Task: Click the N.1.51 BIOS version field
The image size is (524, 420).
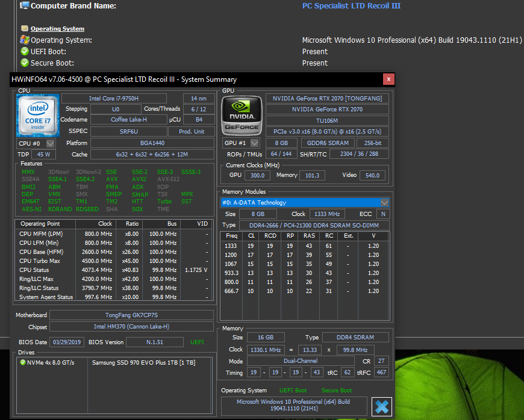Action: 155,342
